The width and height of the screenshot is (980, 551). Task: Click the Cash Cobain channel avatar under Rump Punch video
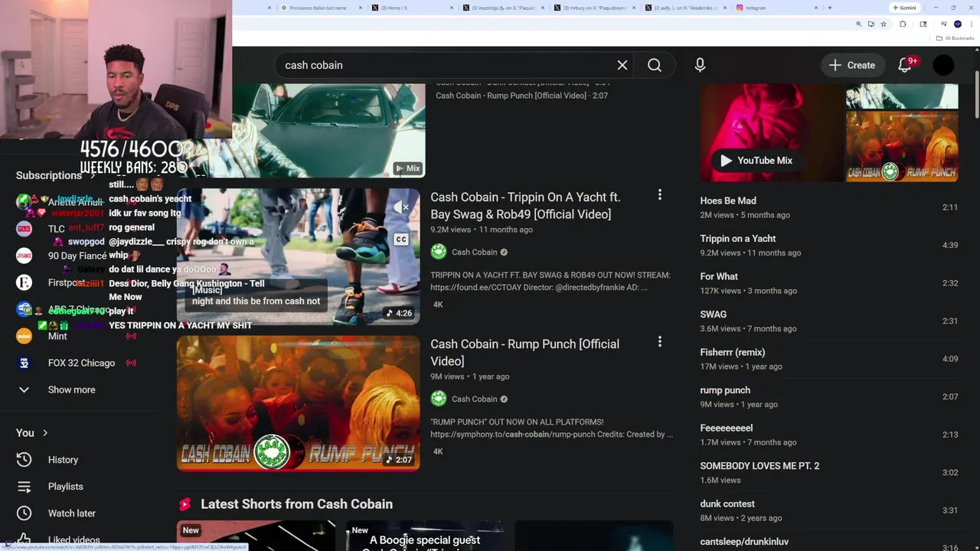(x=438, y=399)
